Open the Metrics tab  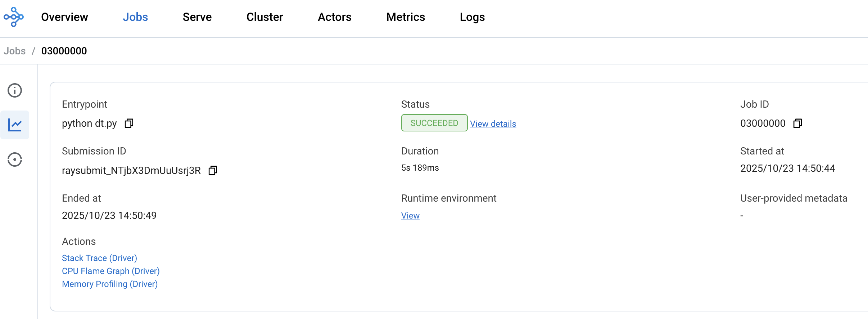pyautogui.click(x=405, y=17)
